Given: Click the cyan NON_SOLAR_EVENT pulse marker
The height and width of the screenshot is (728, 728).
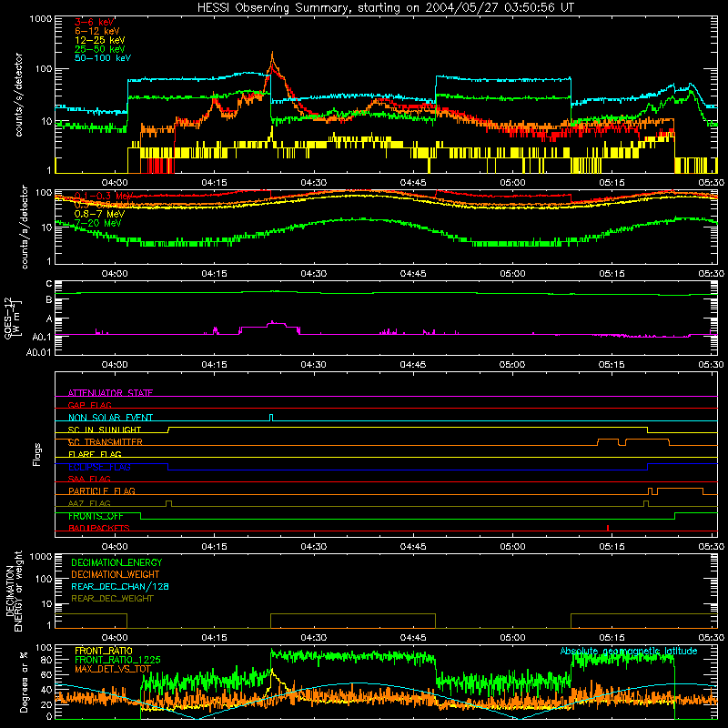Looking at the screenshot, I should coord(271,418).
